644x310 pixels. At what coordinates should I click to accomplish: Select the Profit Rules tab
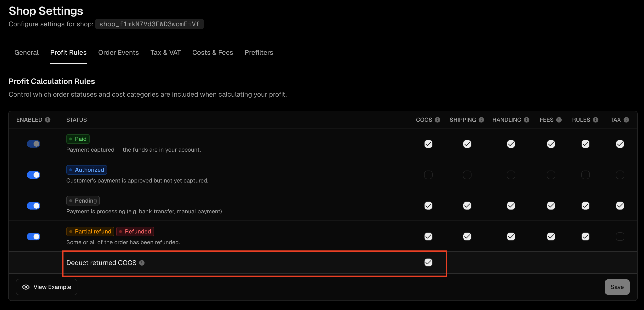click(68, 52)
